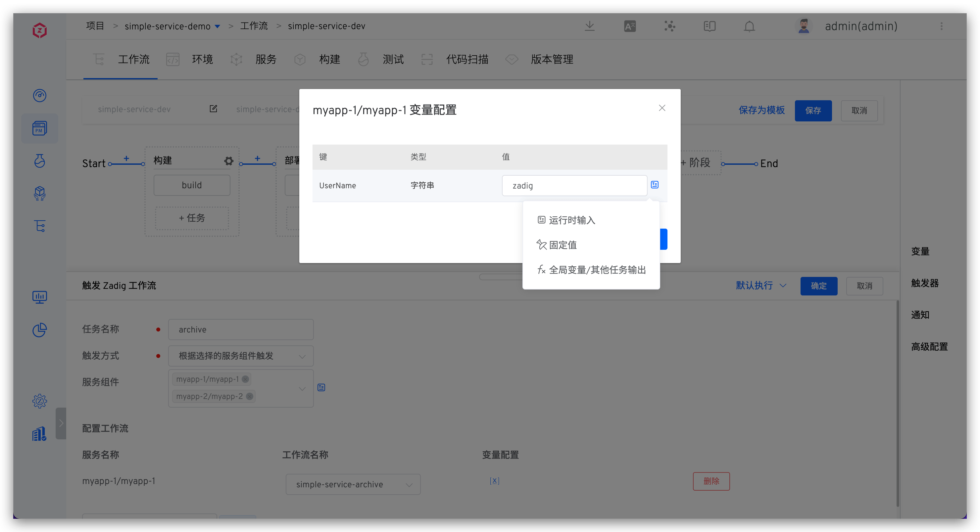Expand the simple-service-demo project dropdown
This screenshot has width=980, height=532.
click(x=218, y=26)
